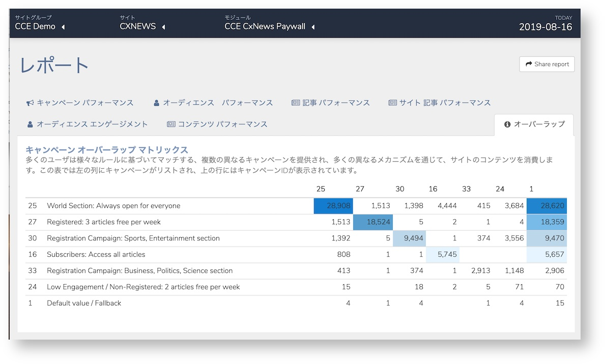
Task: Click the info icon on オーバーラップ tab
Action: (x=507, y=124)
